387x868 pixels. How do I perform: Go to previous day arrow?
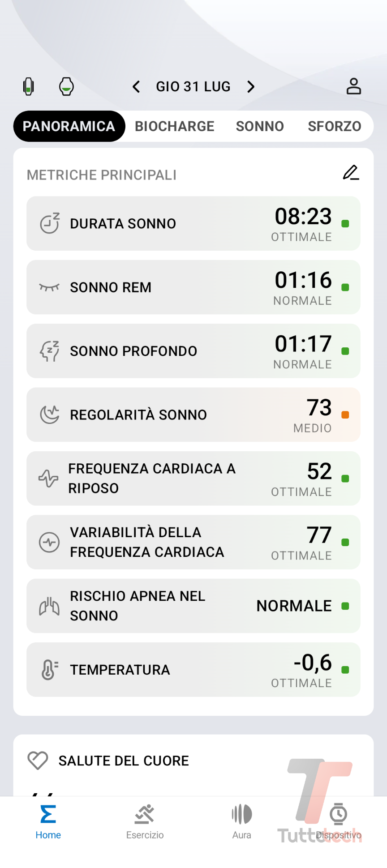[137, 86]
